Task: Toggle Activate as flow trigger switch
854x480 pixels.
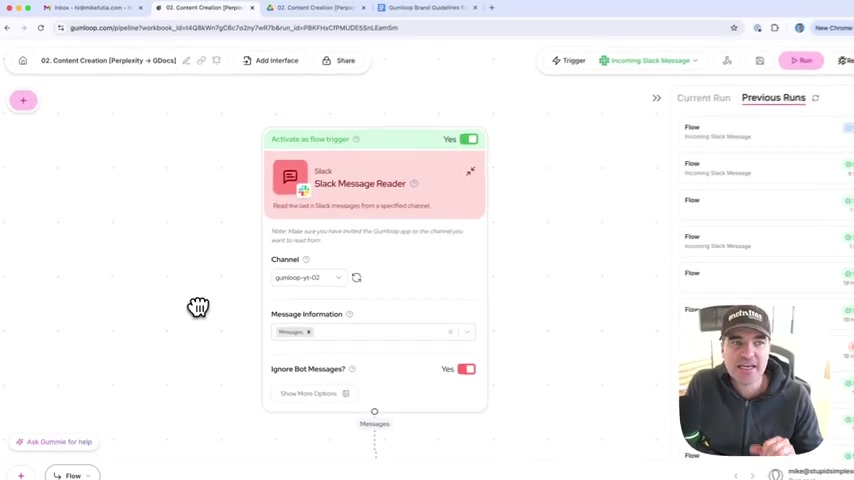Action: click(x=468, y=139)
